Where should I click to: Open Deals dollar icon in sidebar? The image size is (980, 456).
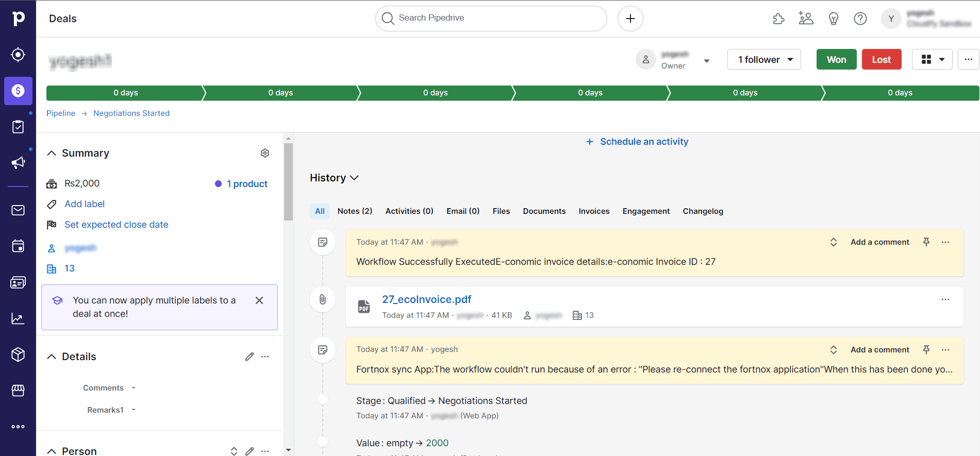(x=18, y=91)
